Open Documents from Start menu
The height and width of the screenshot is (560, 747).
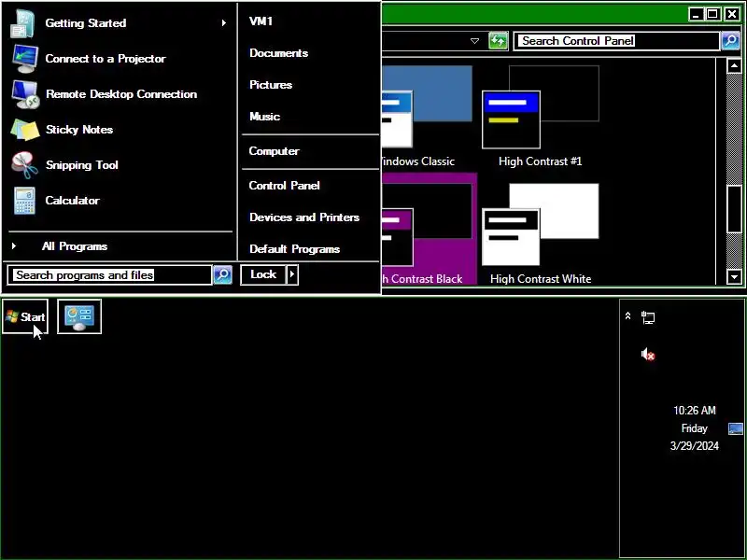click(x=278, y=53)
